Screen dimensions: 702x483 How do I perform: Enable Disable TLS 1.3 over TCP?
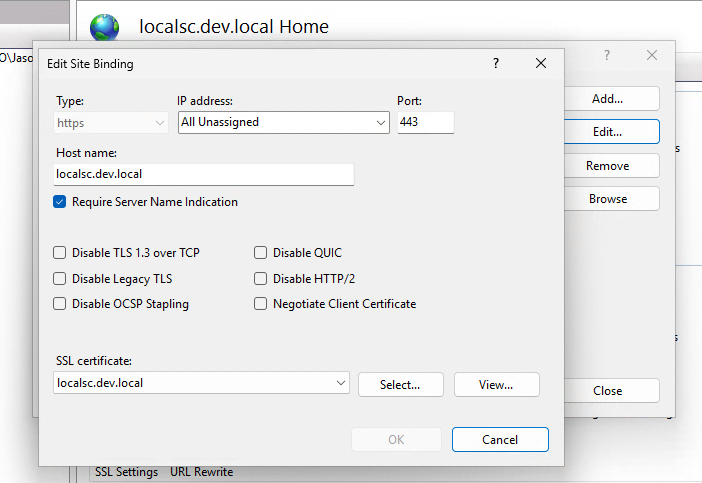[61, 253]
